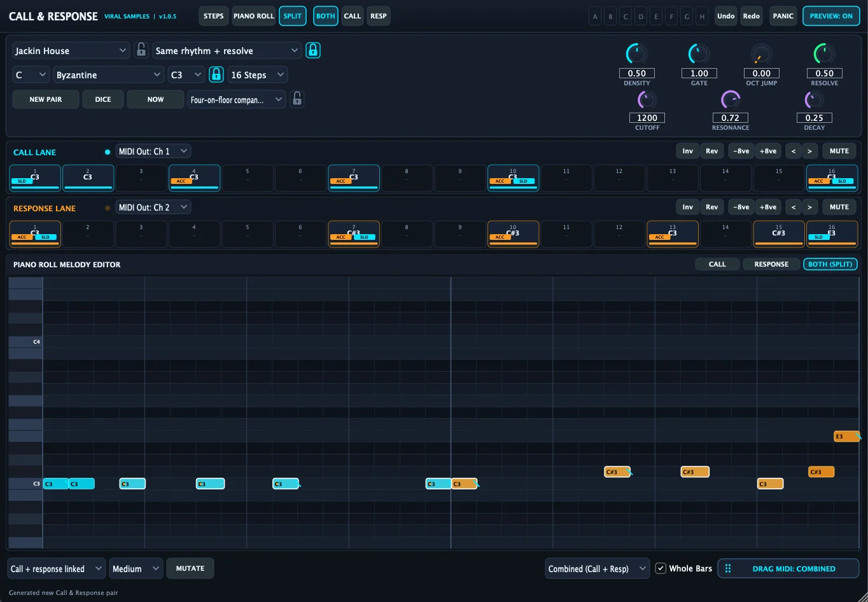Click the NEW PAIR button
This screenshot has height=602, width=868.
point(46,99)
